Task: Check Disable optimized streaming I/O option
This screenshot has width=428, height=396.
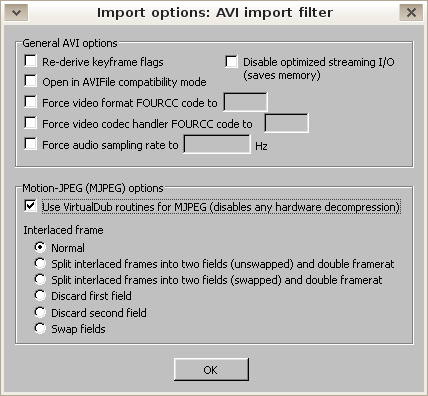Action: [x=231, y=62]
